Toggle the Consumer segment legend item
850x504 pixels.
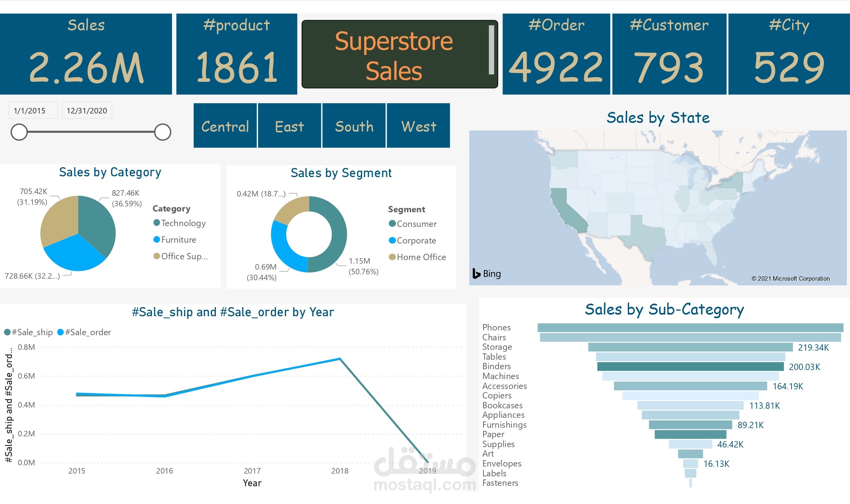tap(412, 224)
